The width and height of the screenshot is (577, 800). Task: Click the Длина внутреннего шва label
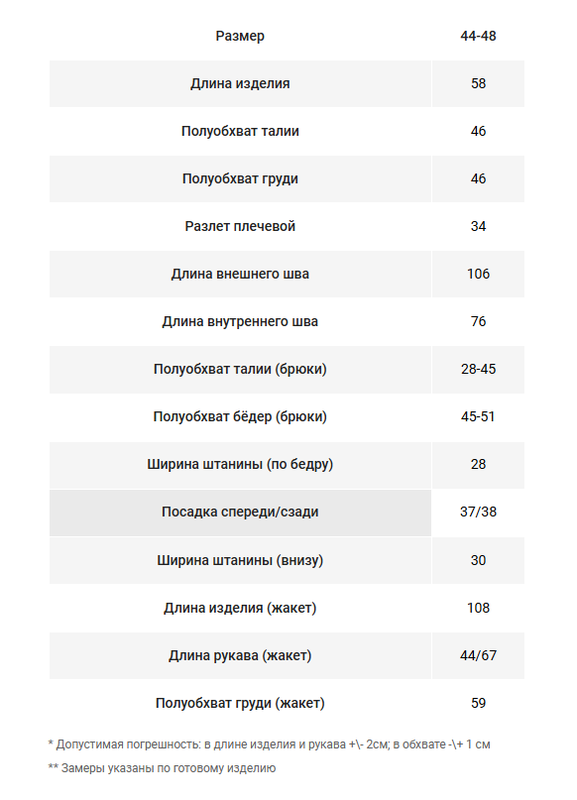[240, 321]
